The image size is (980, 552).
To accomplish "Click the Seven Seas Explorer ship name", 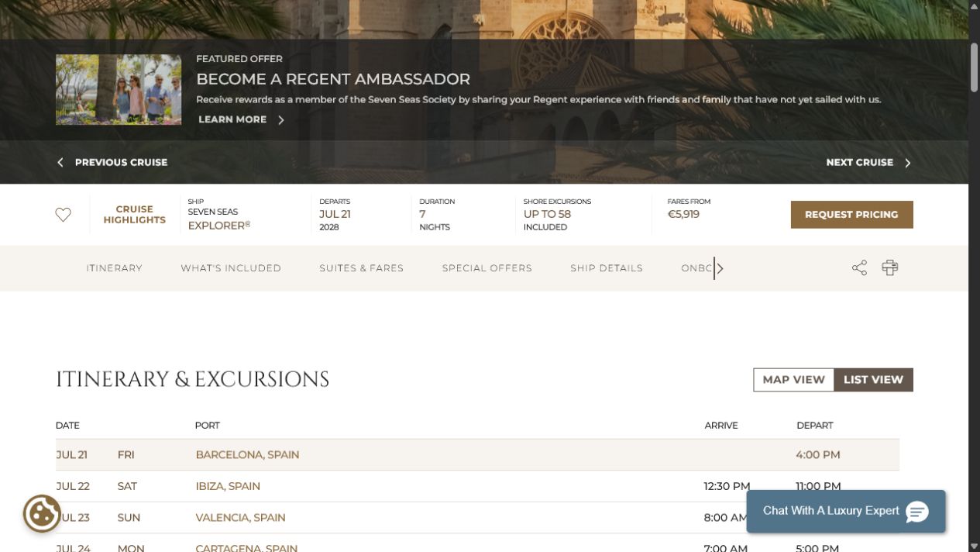I will coord(219,219).
